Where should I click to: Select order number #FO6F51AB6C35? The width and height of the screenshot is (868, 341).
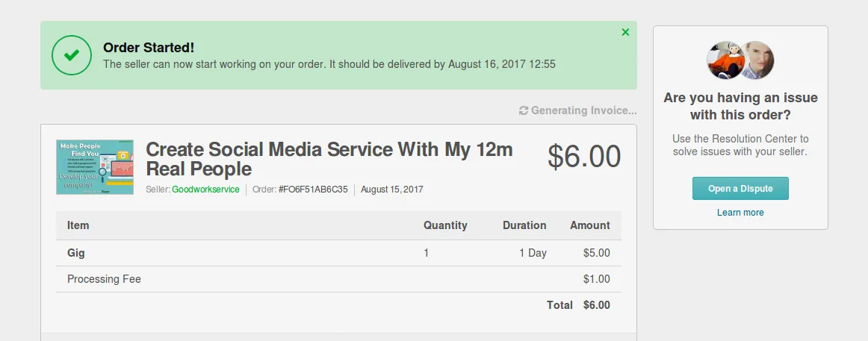(313, 190)
